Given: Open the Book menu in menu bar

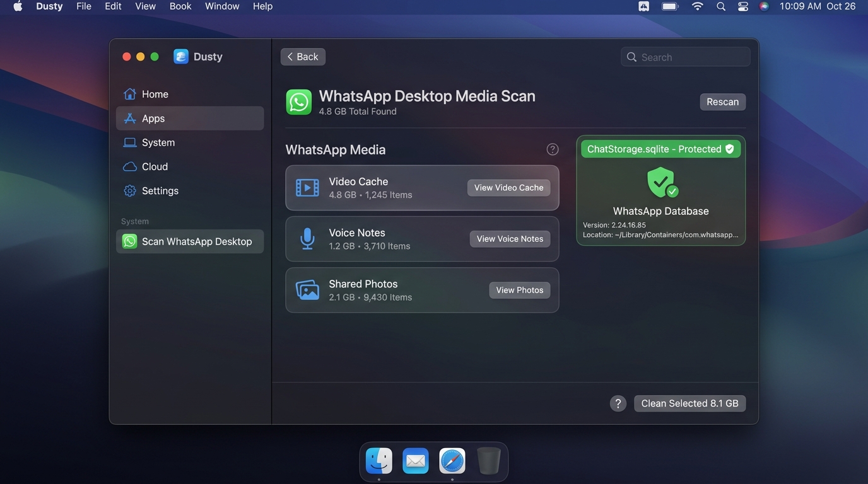Looking at the screenshot, I should [x=180, y=6].
